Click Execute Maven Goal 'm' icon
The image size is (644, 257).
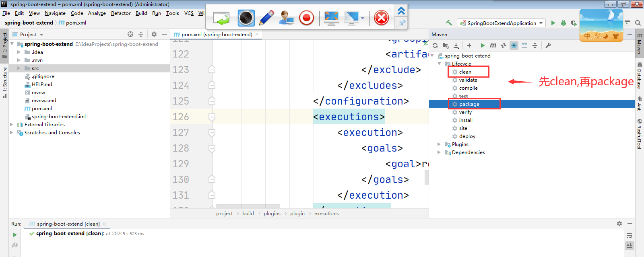(x=493, y=45)
